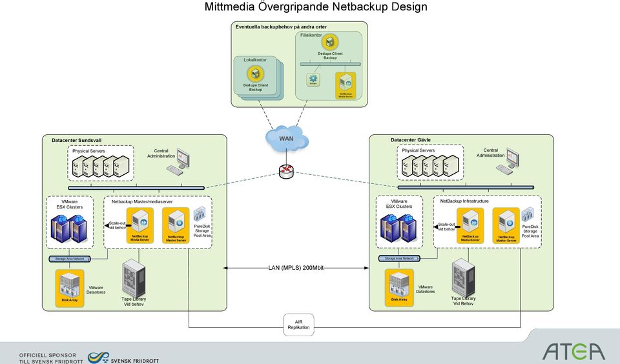The image size is (620, 364).
Task: Click the WAN cloud icon
Action: [287, 138]
